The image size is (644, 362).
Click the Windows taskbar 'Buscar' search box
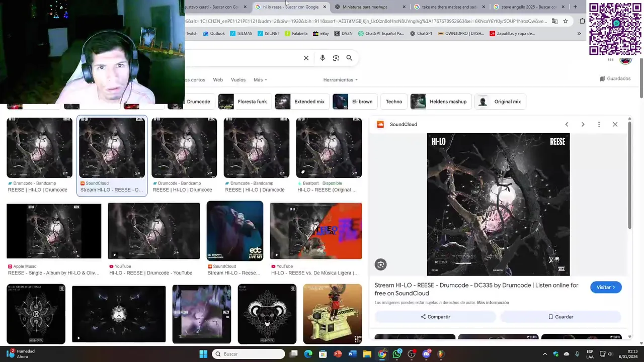pyautogui.click(x=248, y=354)
